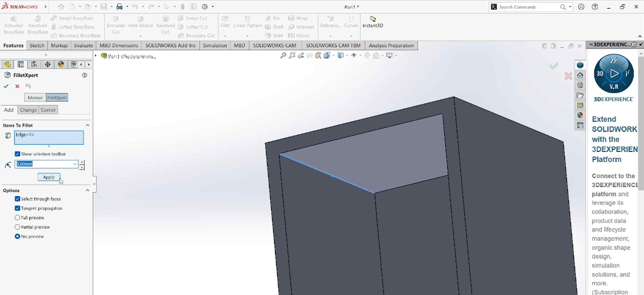Click the Print icon
Image resolution: width=644 pixels, height=295 pixels.
pos(120,7)
